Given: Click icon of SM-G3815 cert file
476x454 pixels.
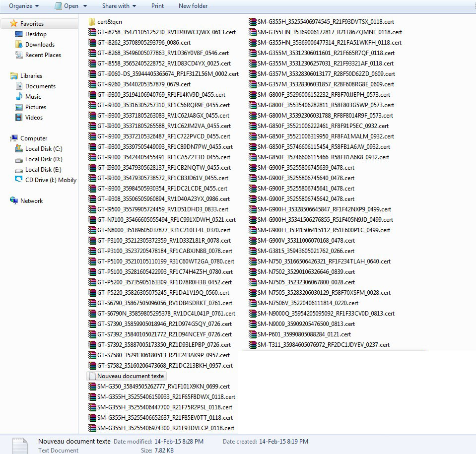Looking at the screenshot, I should coord(252,251).
